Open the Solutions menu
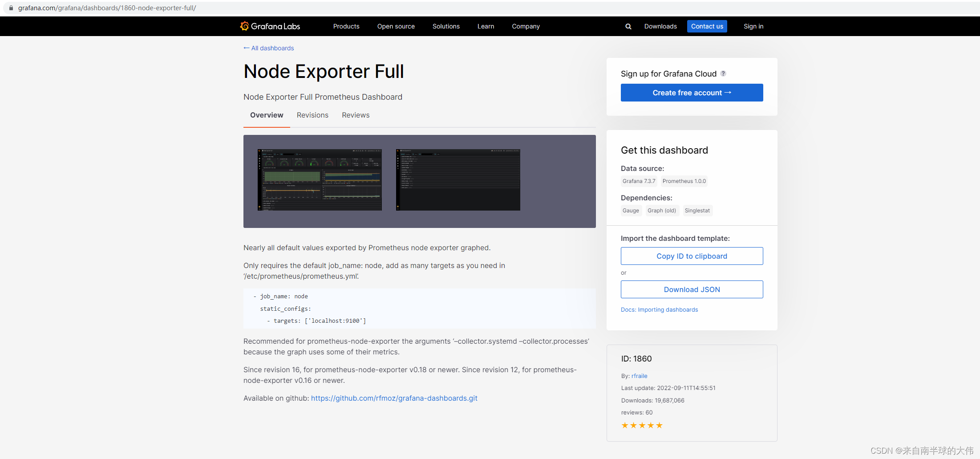 [x=446, y=26]
